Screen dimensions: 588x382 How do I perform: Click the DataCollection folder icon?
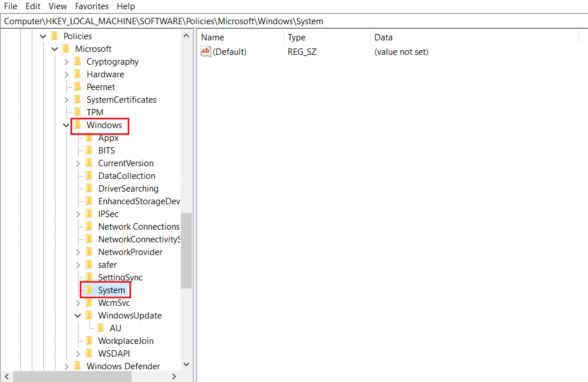tap(90, 175)
